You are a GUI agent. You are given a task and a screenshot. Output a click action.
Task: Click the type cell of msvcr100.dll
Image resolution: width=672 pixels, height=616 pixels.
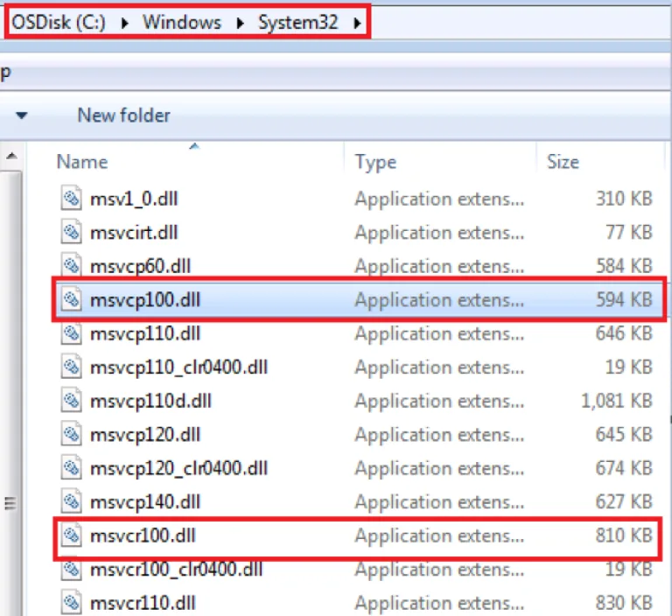439,536
